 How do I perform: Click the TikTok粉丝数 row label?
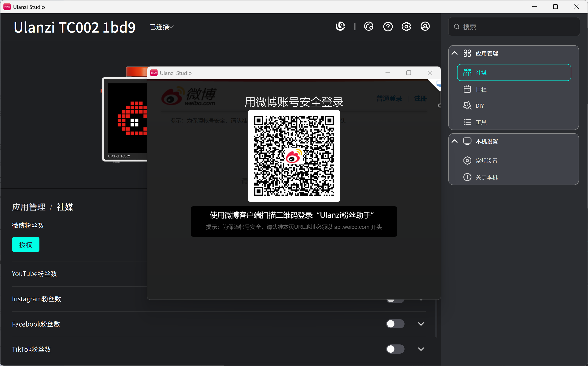point(31,349)
